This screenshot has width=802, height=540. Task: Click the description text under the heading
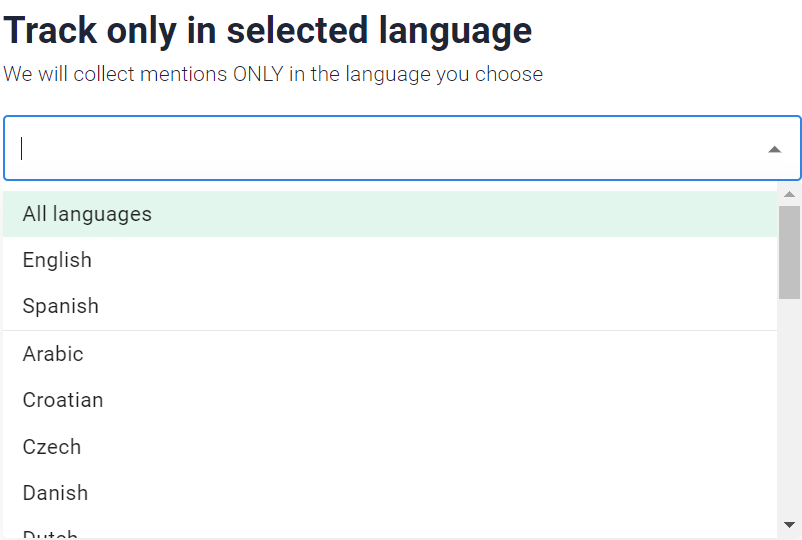coord(273,74)
